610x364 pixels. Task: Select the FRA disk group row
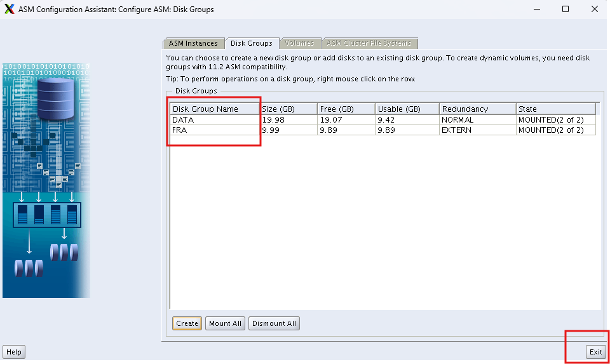383,130
